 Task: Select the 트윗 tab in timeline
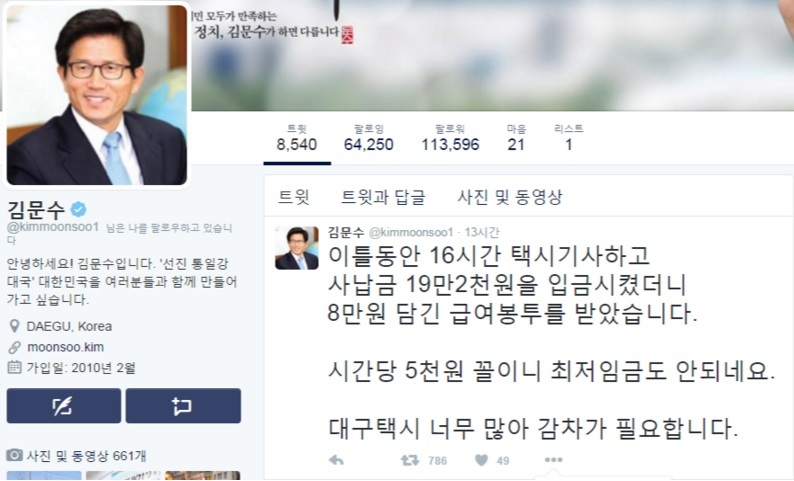294,197
